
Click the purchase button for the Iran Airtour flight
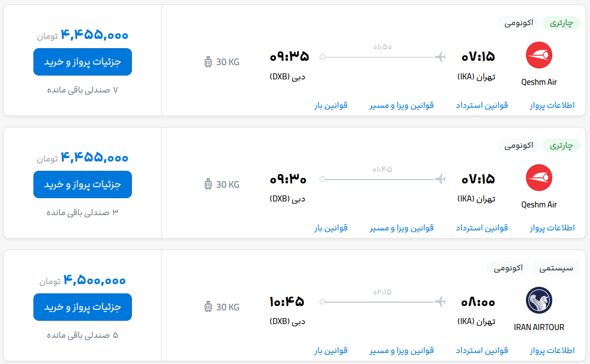click(83, 307)
